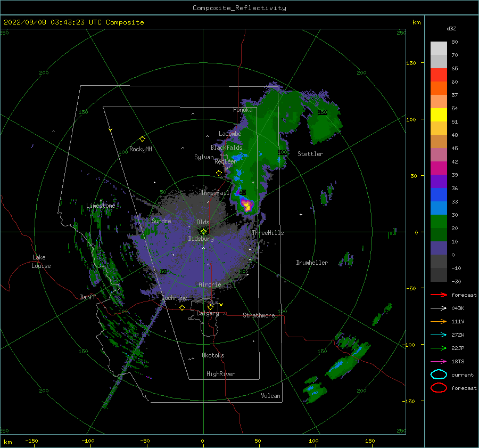This screenshot has height=448, width=479.
Task: Click the RedDeer city label
Action: tap(226, 161)
